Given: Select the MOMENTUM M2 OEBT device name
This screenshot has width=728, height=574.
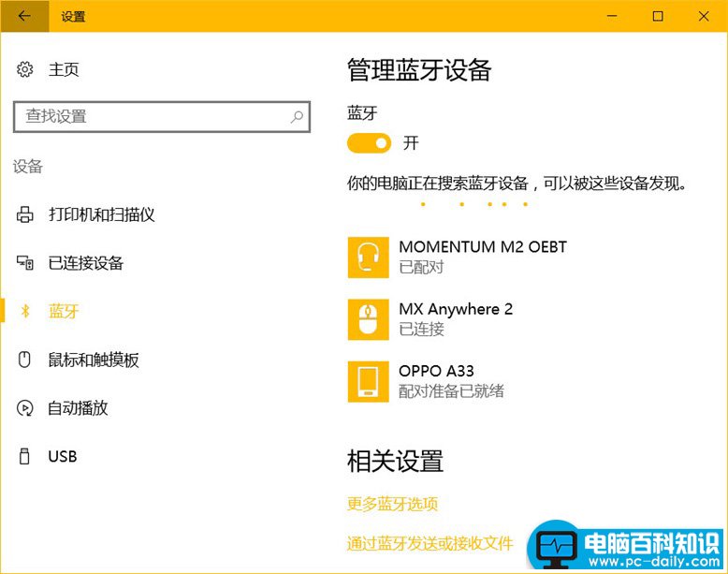Looking at the screenshot, I should (x=483, y=247).
